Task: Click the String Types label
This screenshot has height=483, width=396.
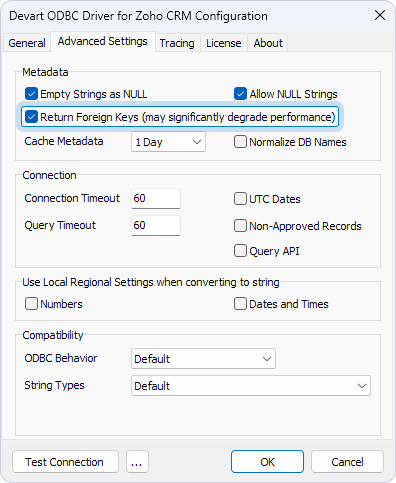Action: point(54,385)
